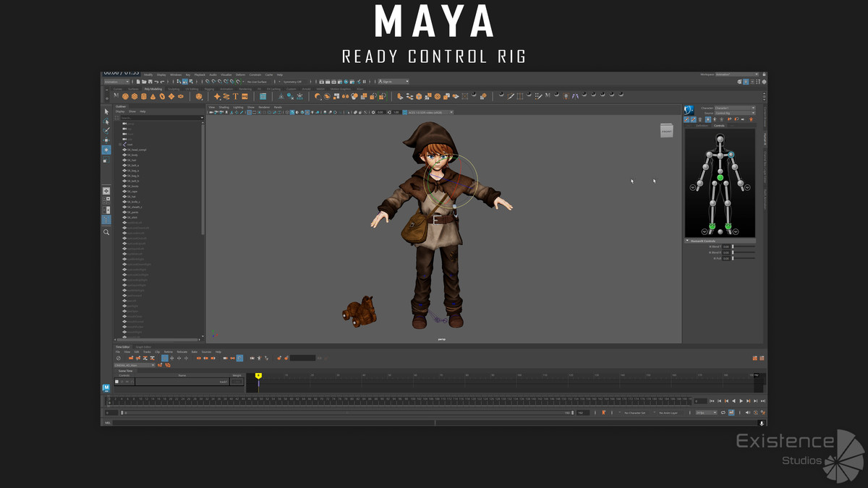The image size is (868, 488).
Task: Open the 24 fps frame rate dropdown
Action: 706,413
